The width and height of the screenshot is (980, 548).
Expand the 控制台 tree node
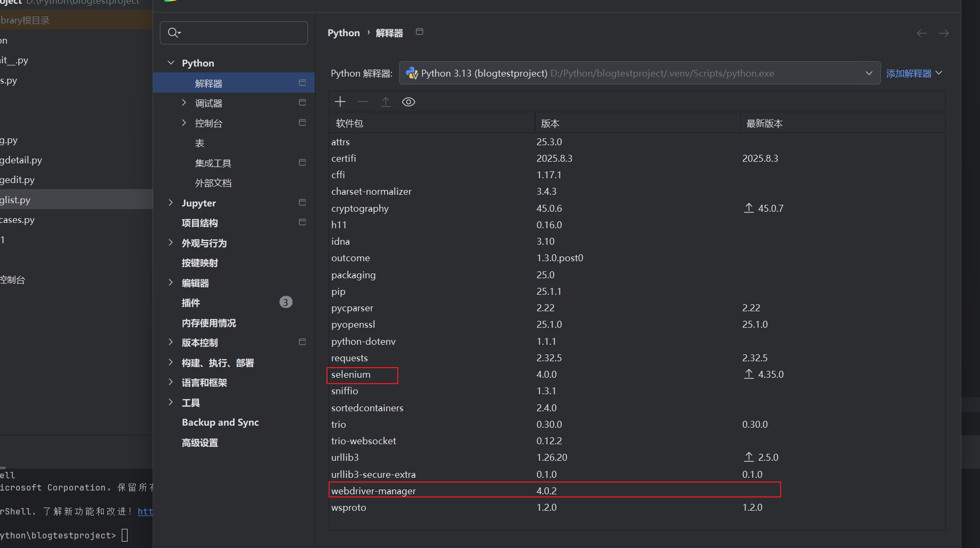184,123
